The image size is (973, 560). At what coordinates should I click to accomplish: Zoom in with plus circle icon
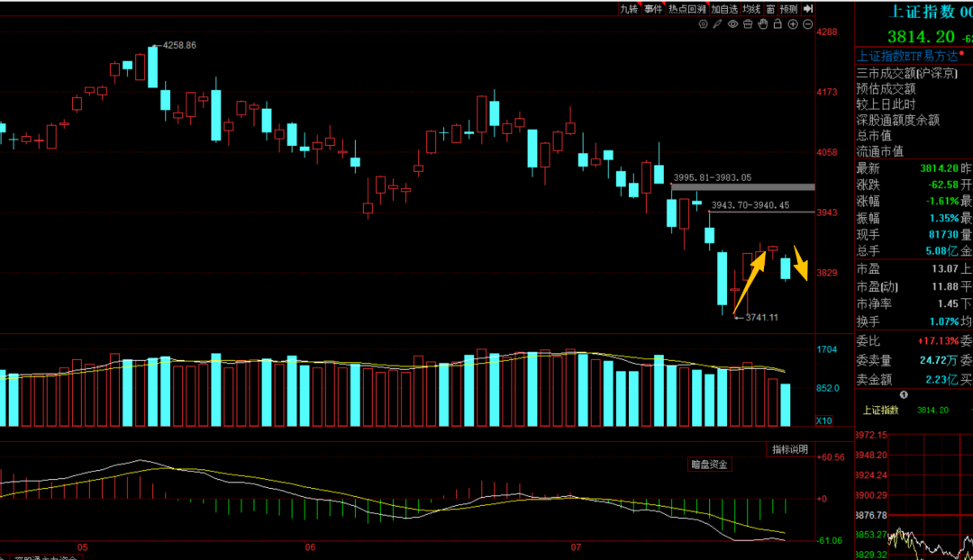pos(793,24)
